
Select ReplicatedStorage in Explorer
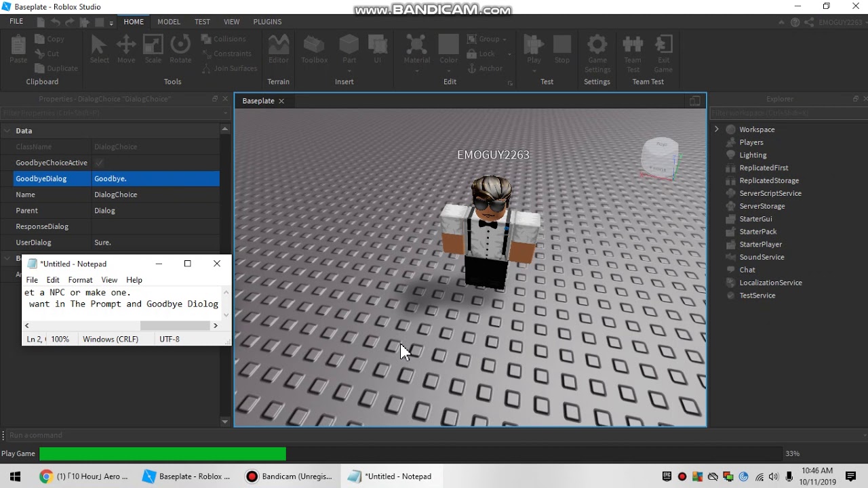click(769, 180)
